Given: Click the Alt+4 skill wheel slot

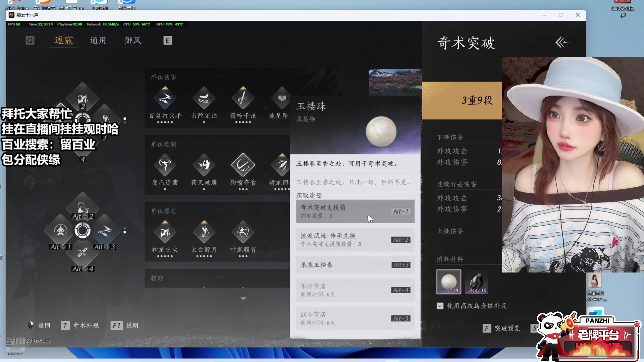Looking at the screenshot, I should [x=83, y=253].
